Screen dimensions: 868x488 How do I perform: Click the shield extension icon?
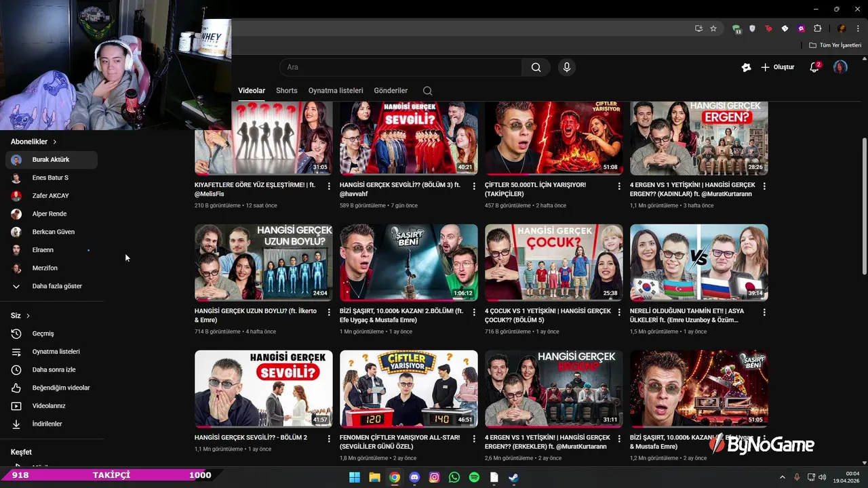(752, 28)
